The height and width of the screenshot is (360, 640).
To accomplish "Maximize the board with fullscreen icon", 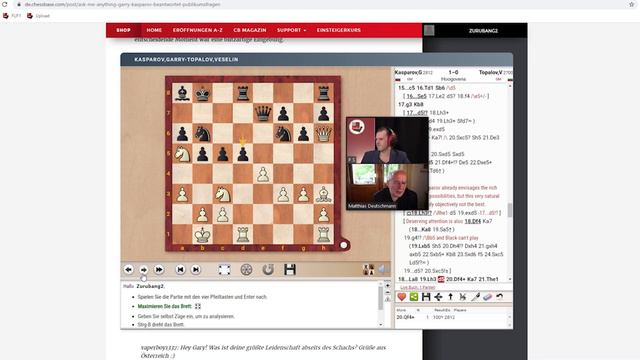I will point(224,269).
